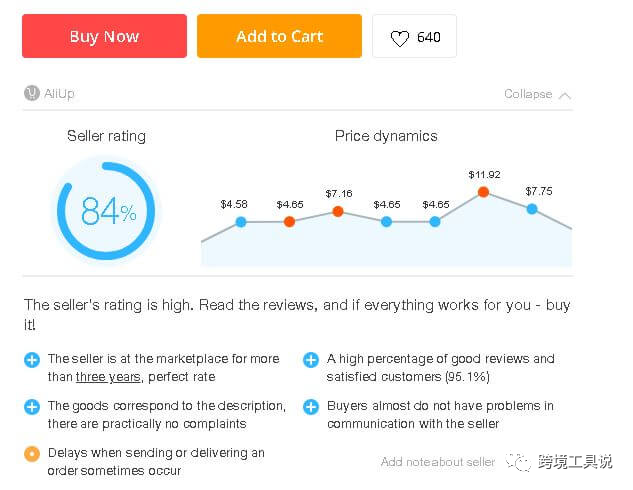Select the $4.58 price point
The width and height of the screenshot is (633, 490).
point(241,221)
